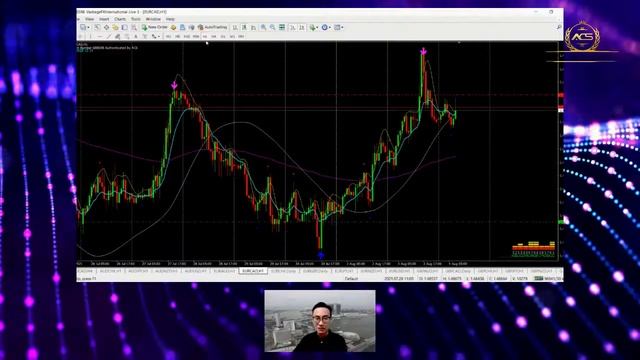
Task: Click the pink sell arrow at right chart peak
Action: (423, 51)
